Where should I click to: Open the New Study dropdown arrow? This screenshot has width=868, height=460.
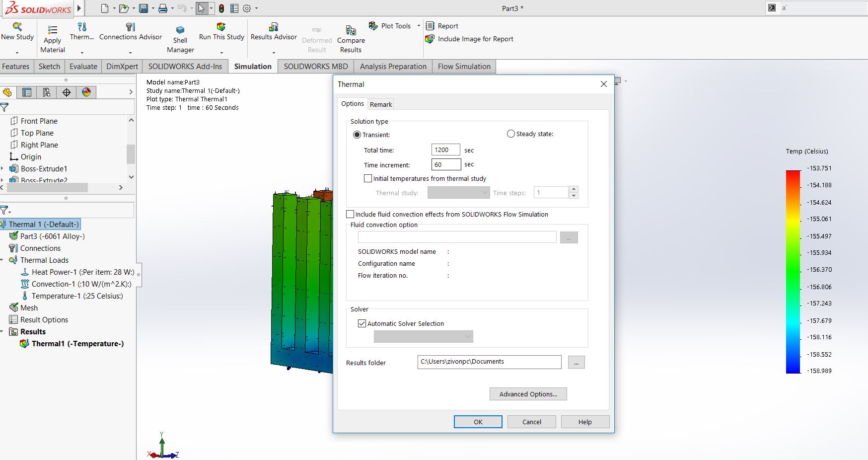click(17, 53)
